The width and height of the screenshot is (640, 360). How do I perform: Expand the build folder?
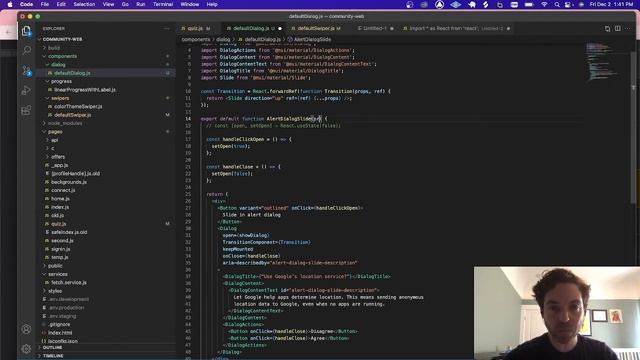(54, 48)
